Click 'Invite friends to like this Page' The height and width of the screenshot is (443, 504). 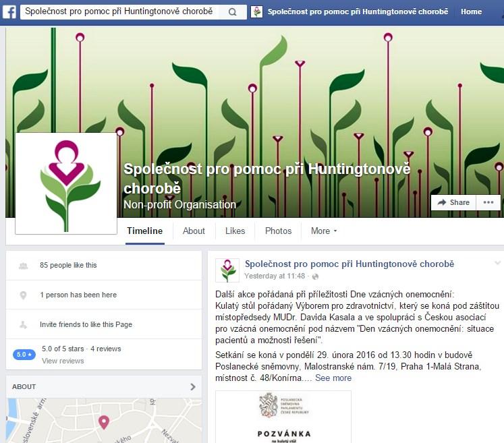86,324
